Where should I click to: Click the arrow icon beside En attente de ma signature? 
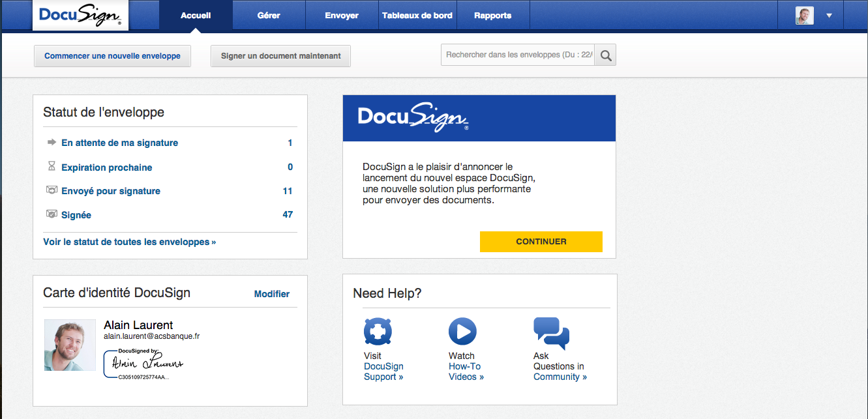click(x=52, y=142)
